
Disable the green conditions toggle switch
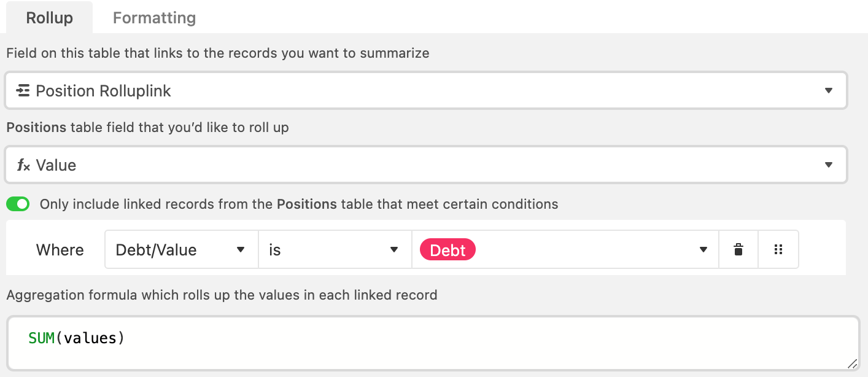pos(18,204)
